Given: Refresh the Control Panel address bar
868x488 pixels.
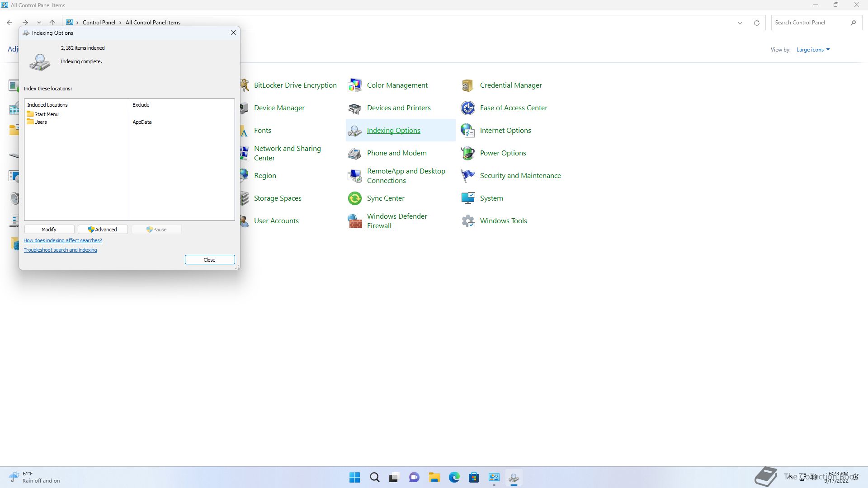Looking at the screenshot, I should [756, 23].
